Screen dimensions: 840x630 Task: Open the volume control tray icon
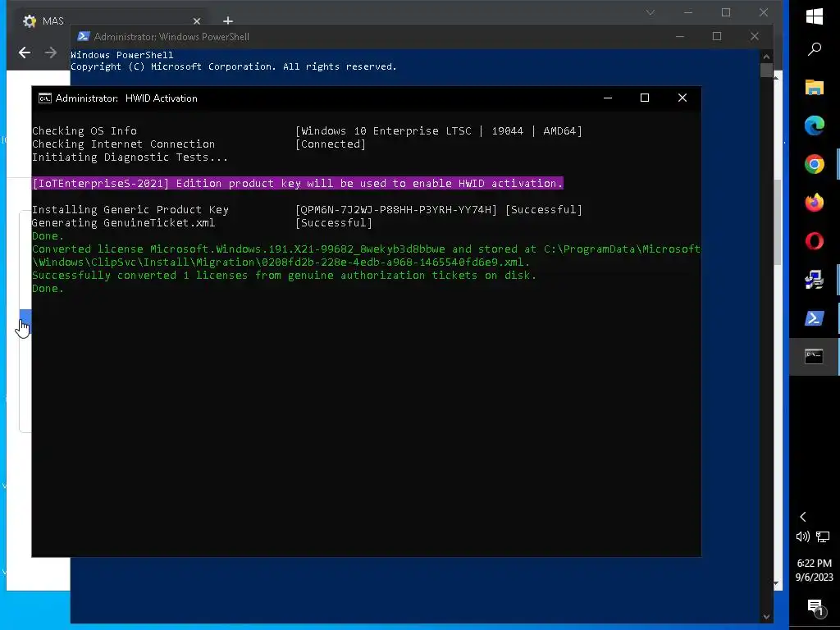[802, 536]
